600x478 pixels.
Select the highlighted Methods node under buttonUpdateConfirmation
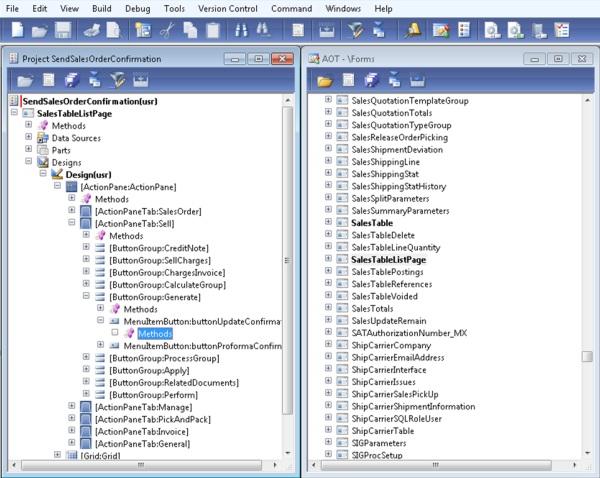tap(155, 333)
